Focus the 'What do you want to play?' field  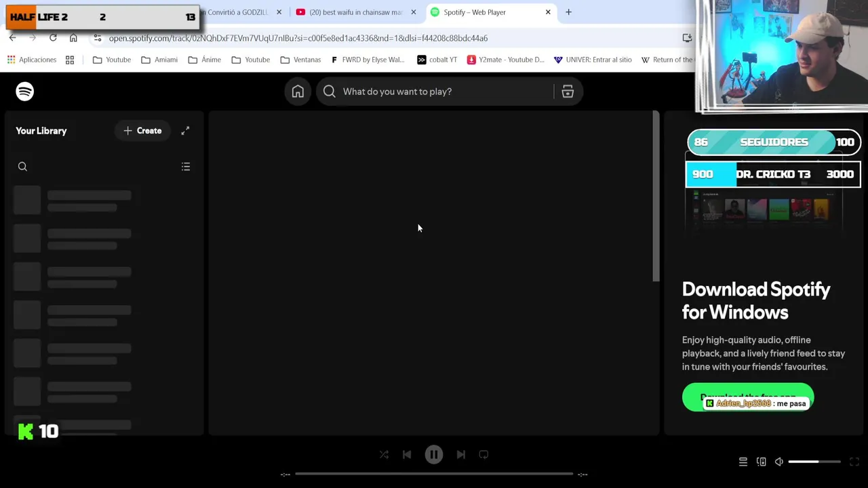[x=449, y=91]
